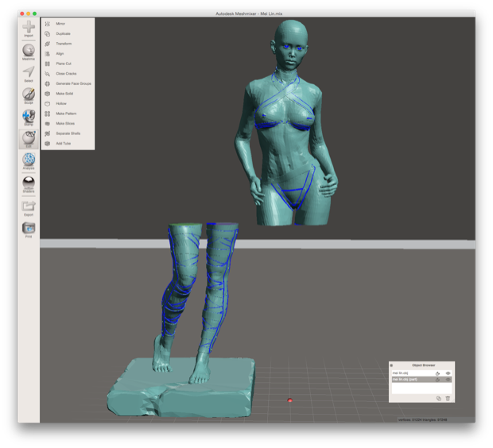The image size is (493, 448).
Task: Close the Object Browser panel
Action: (391, 365)
